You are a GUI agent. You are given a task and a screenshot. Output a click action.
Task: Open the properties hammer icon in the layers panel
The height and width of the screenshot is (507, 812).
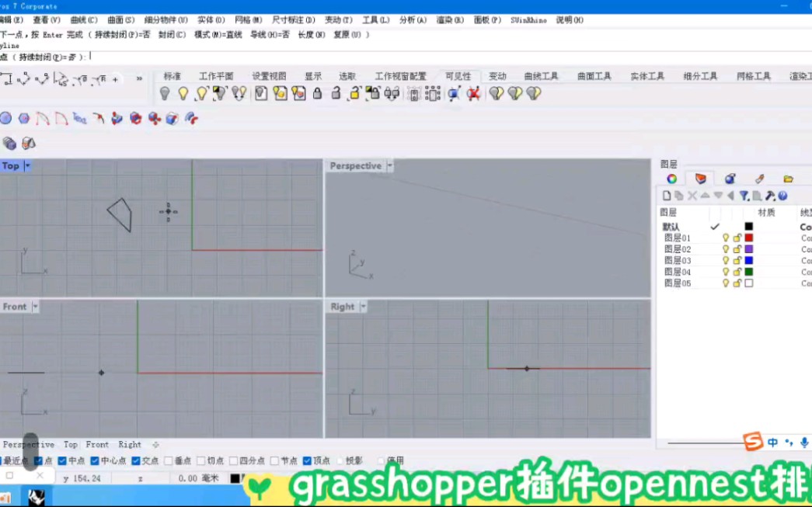(x=769, y=195)
